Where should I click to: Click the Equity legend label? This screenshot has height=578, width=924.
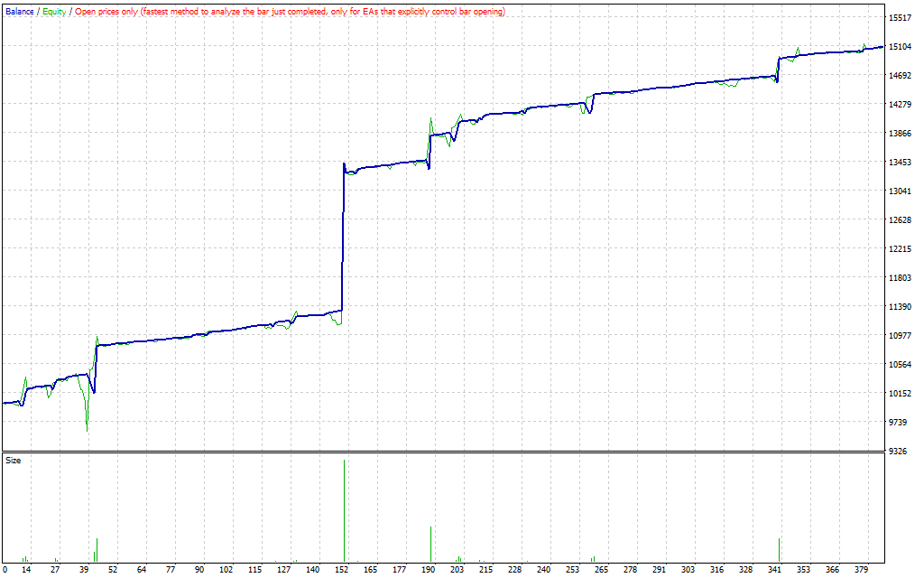tap(54, 12)
